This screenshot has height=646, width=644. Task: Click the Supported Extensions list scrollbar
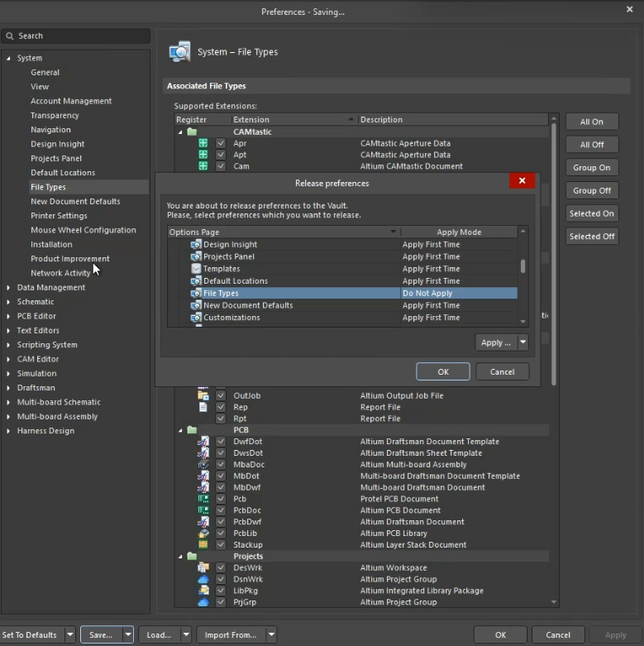[x=553, y=253]
